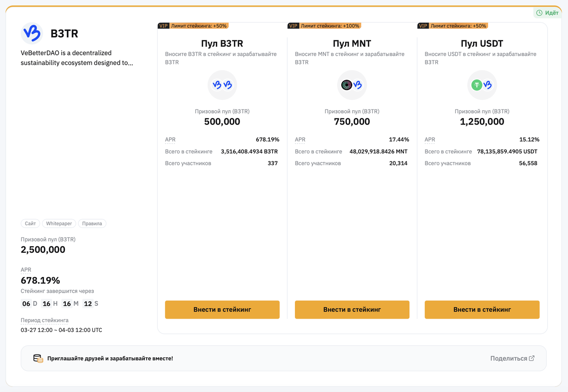Click the Поделиться share link
Viewport: 568px width, 392px height.
tap(509, 358)
